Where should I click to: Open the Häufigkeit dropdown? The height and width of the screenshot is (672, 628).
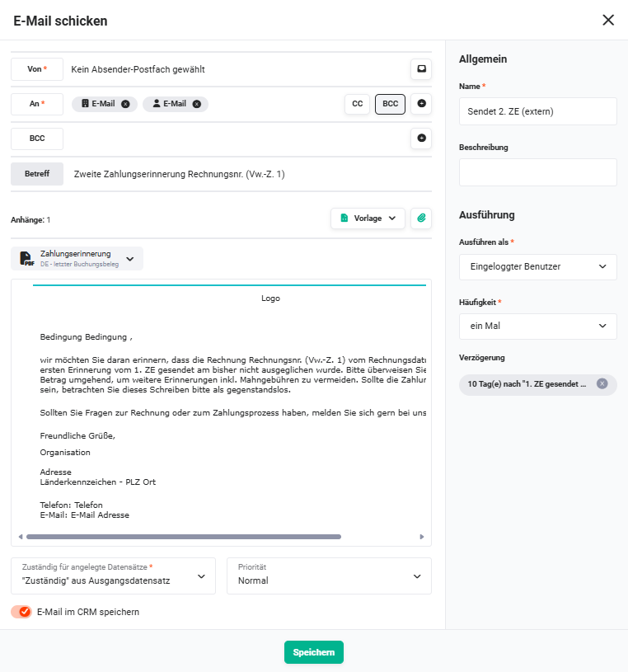coord(537,327)
